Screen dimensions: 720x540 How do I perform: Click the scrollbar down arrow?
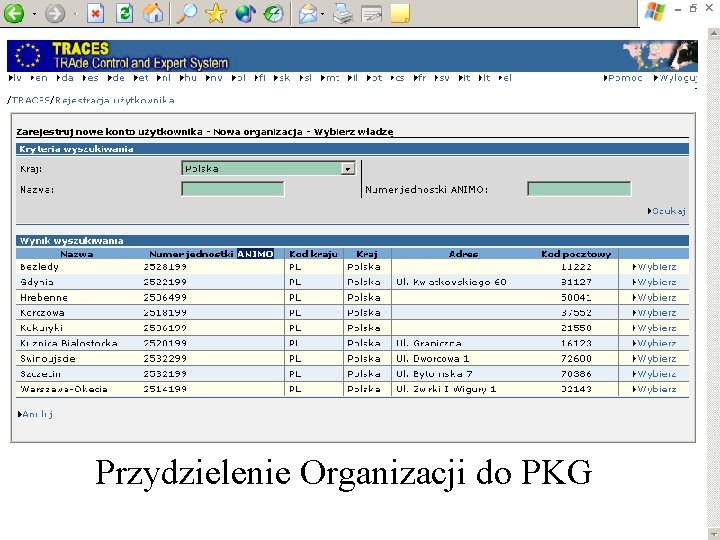coord(714,534)
